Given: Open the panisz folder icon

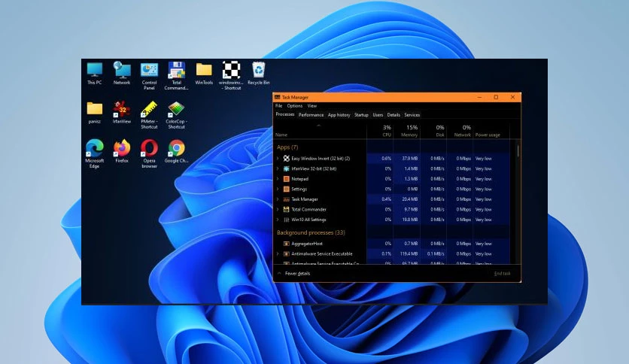Looking at the screenshot, I should tap(95, 112).
